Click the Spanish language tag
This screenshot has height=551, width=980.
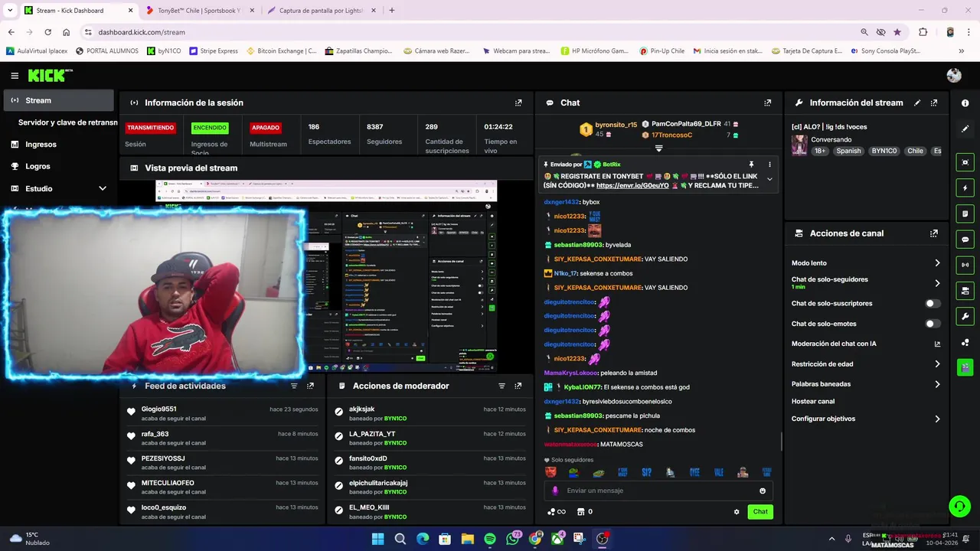pos(848,151)
